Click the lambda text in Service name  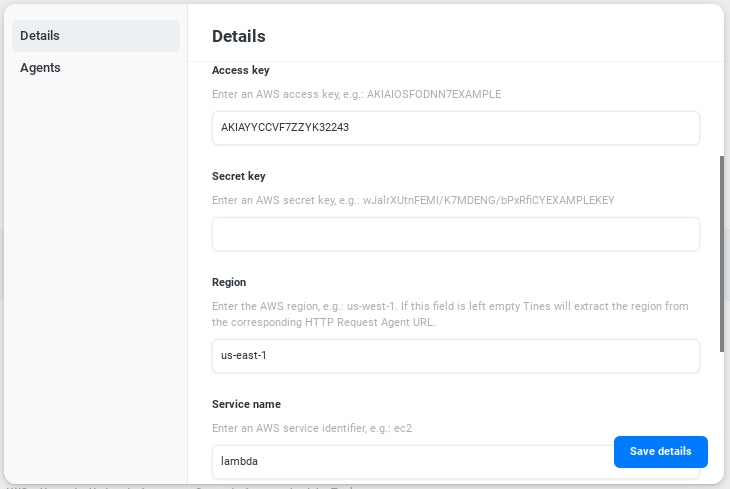pos(239,462)
